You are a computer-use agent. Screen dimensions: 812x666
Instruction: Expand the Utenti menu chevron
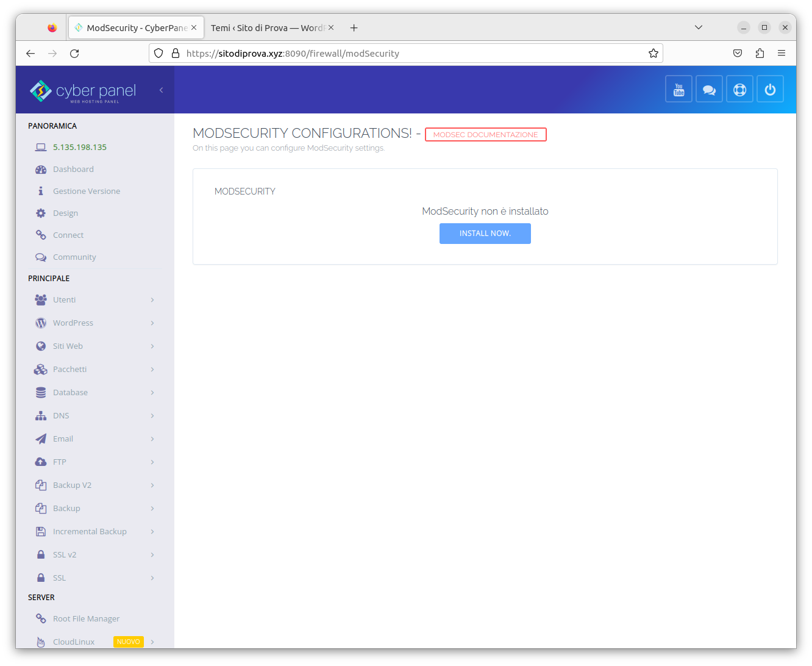coord(152,299)
